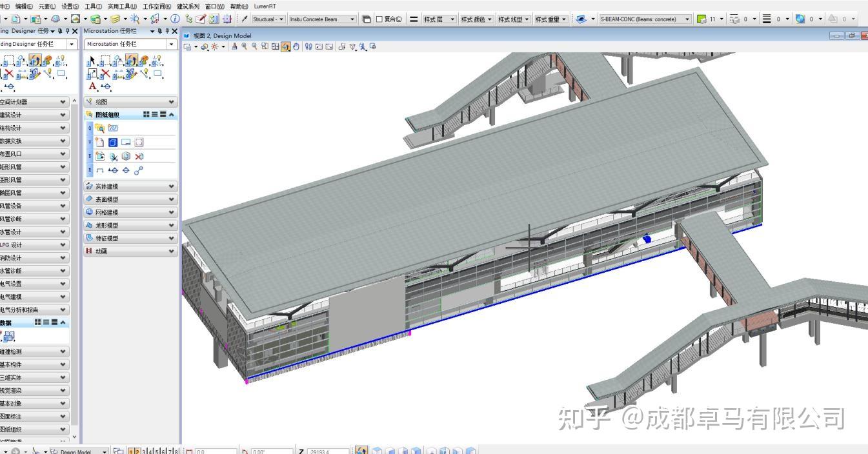Open the Element Selection arrow tool
Viewport: 868px width, 454px height.
coord(91,60)
